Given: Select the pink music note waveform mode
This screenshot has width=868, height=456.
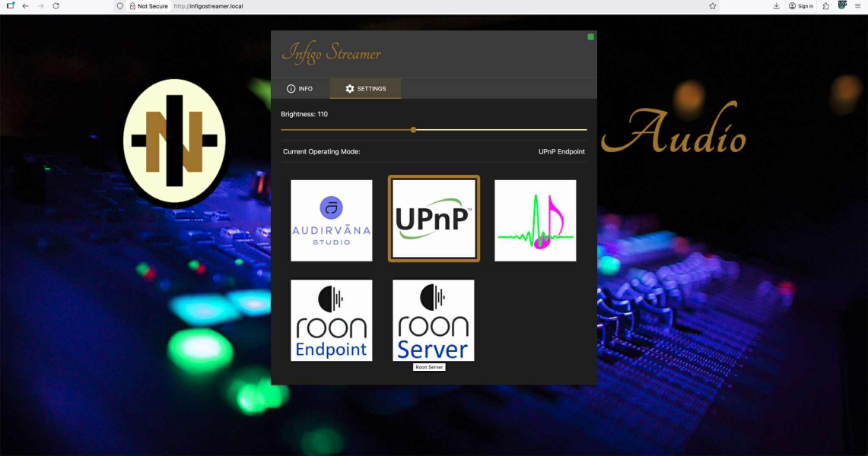Looking at the screenshot, I should click(x=535, y=220).
